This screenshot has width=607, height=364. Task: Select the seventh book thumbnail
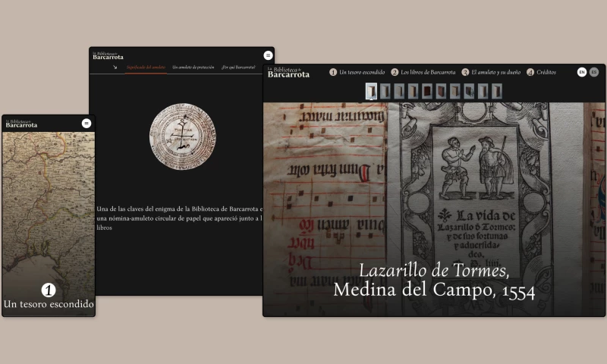pyautogui.click(x=454, y=92)
